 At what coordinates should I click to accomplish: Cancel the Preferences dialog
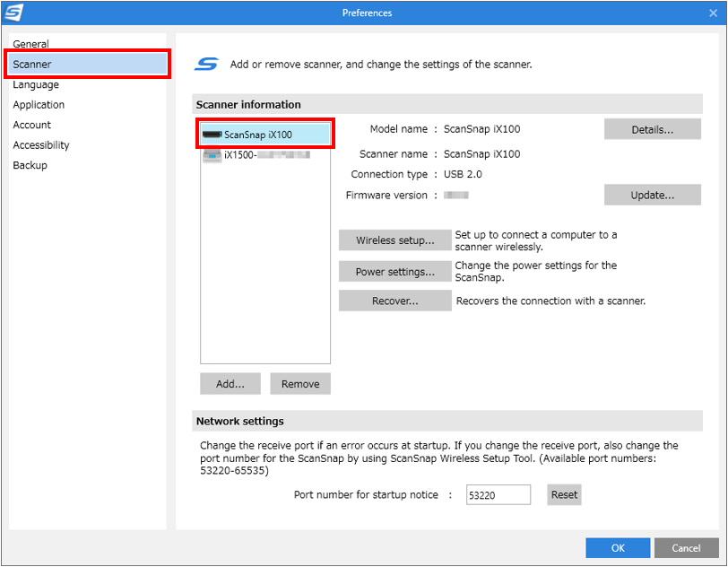pyautogui.click(x=686, y=547)
